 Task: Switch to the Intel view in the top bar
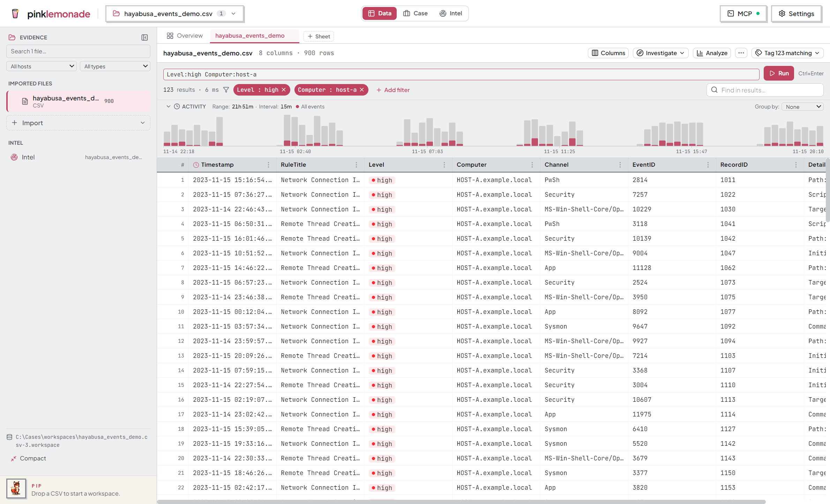coord(451,13)
